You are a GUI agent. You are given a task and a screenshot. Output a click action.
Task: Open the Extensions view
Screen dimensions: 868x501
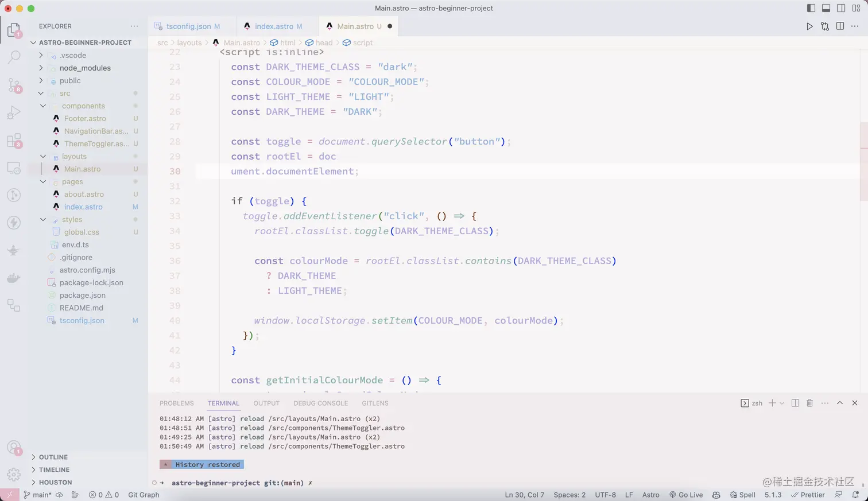pyautogui.click(x=14, y=141)
